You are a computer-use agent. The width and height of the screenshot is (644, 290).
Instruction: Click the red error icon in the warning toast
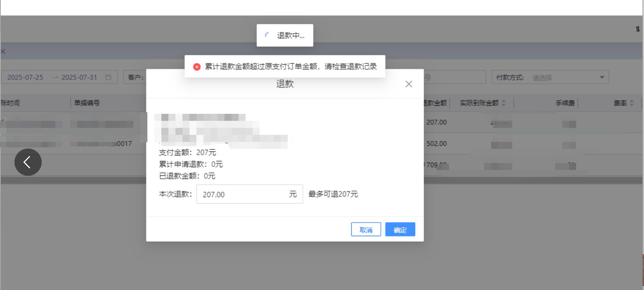197,67
